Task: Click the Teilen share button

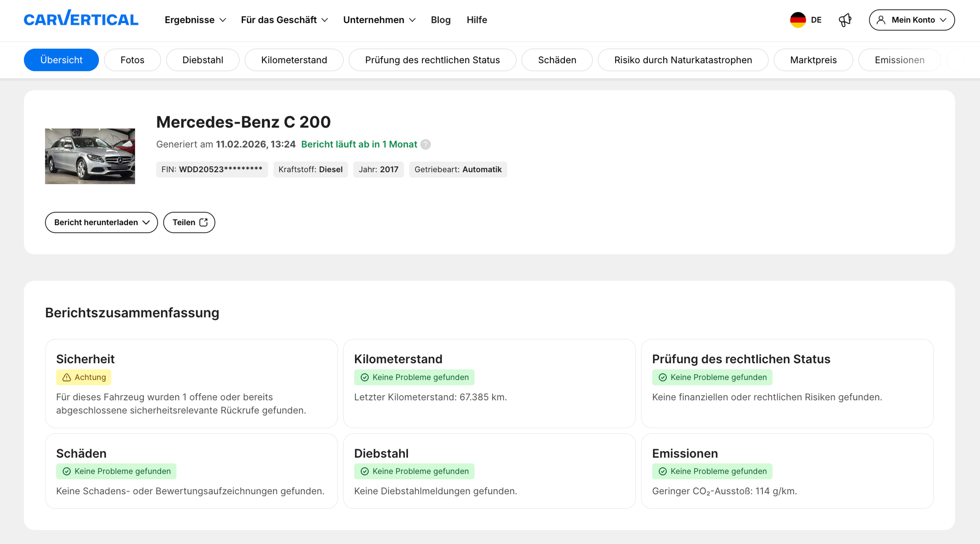Action: (x=189, y=222)
